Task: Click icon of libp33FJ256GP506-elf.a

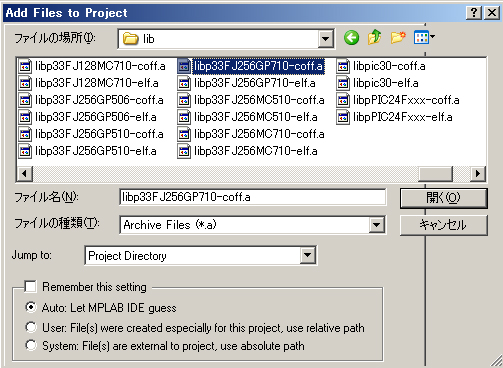Action: [x=25, y=117]
